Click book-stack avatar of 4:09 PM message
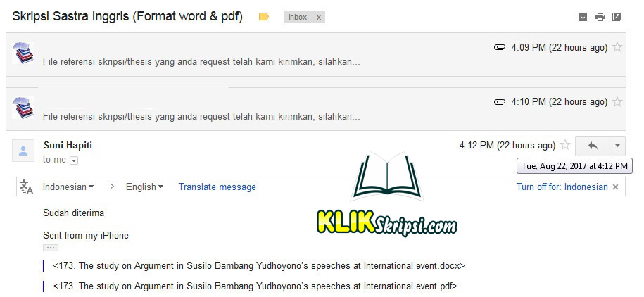Screen dimensions: 644x297 pyautogui.click(x=23, y=53)
